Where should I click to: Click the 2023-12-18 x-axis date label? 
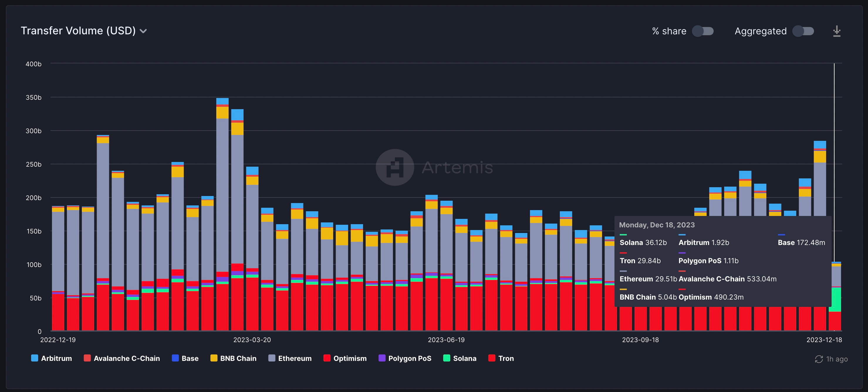click(824, 340)
